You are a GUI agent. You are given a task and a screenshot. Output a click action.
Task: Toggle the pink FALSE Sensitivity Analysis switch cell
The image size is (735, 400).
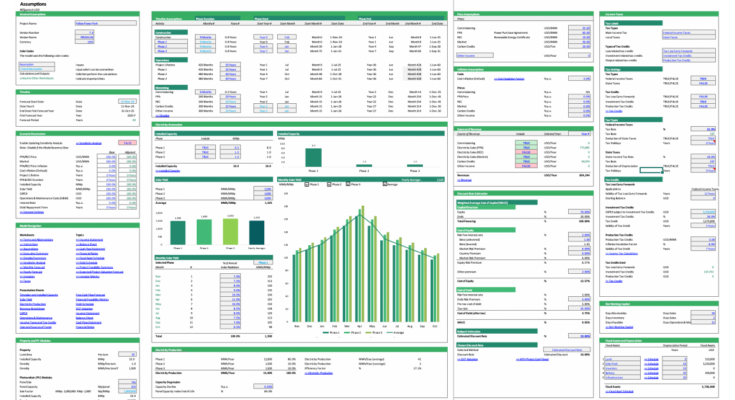[128, 143]
